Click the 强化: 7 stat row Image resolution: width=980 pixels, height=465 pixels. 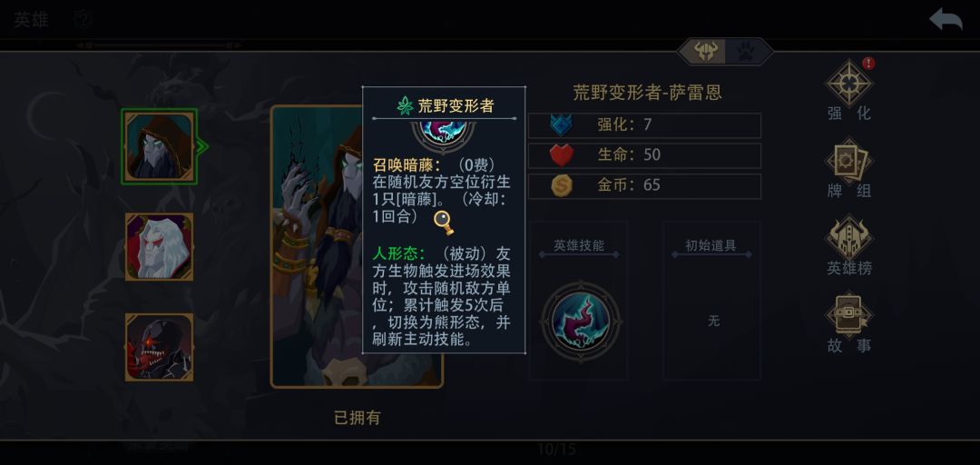(x=644, y=125)
